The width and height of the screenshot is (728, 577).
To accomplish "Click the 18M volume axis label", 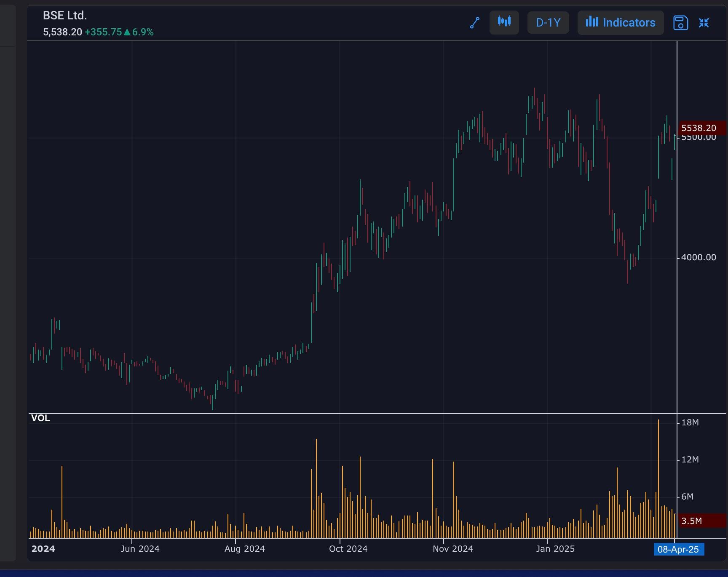I will [690, 422].
